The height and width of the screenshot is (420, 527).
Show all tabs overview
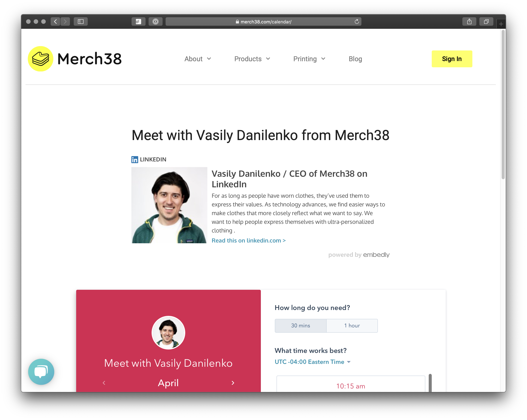coord(486,22)
